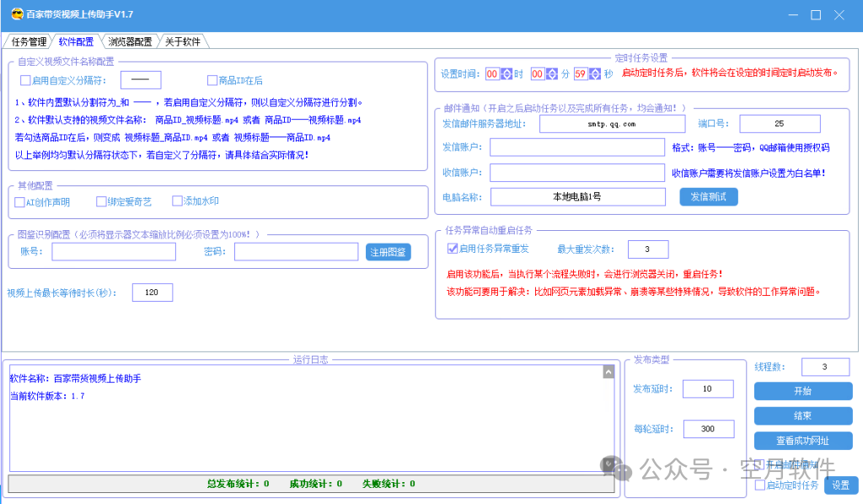863x504 pixels.
Task: Check the AI创作声明 option
Action: (x=19, y=202)
